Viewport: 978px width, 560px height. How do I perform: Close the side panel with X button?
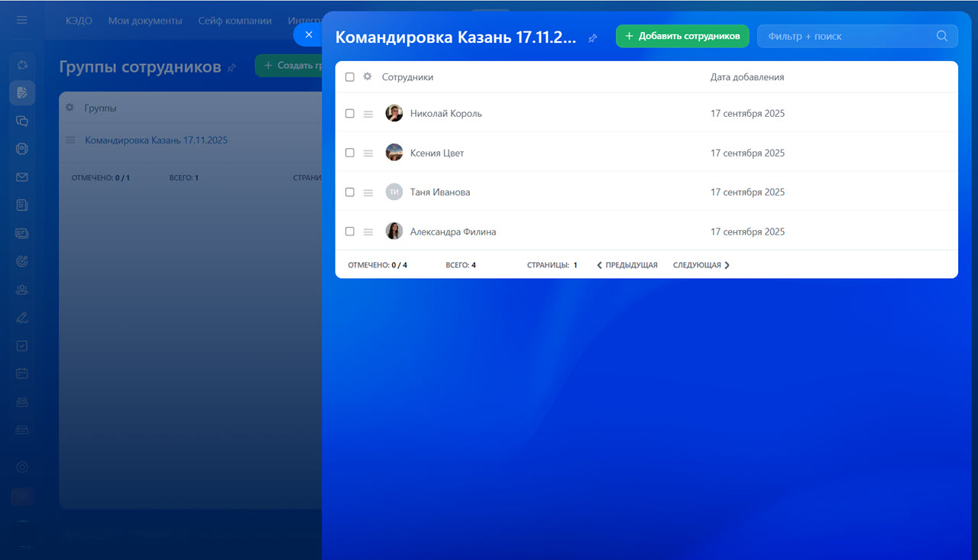tap(309, 35)
